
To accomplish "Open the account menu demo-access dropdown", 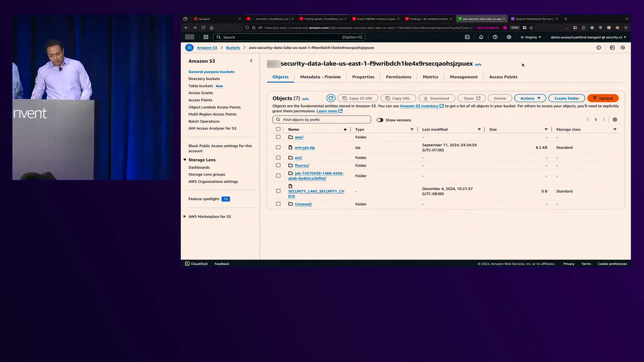I will [x=588, y=37].
